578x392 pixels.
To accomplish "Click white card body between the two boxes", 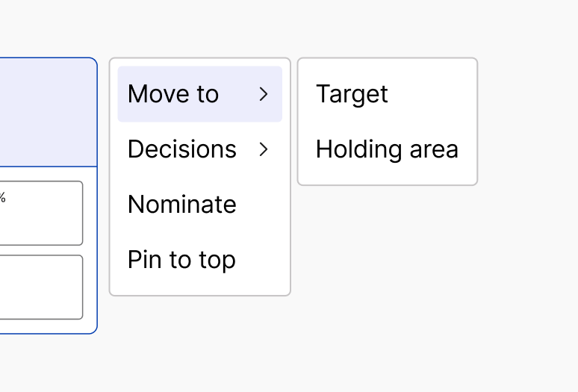I will [41, 250].
